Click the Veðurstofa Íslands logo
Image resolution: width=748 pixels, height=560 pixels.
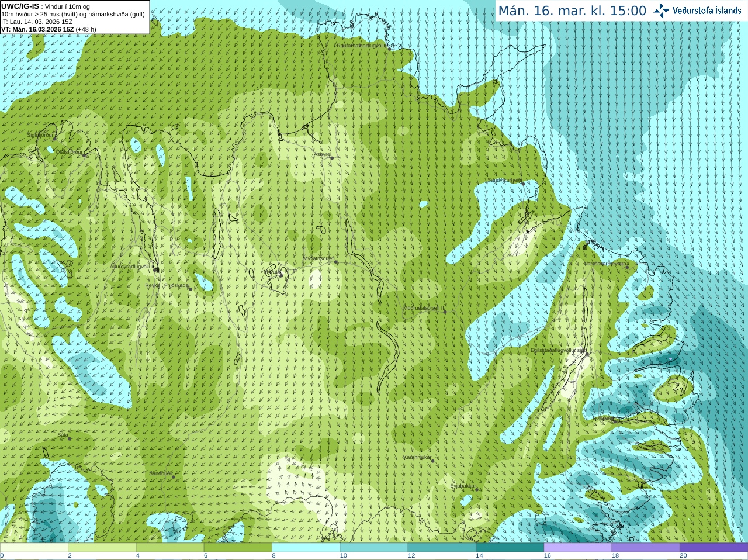click(x=697, y=11)
